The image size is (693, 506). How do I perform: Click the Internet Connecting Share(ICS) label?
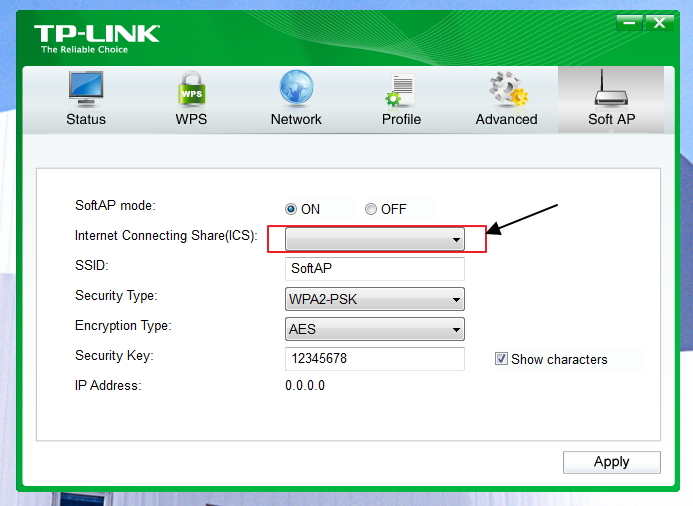tap(166, 236)
